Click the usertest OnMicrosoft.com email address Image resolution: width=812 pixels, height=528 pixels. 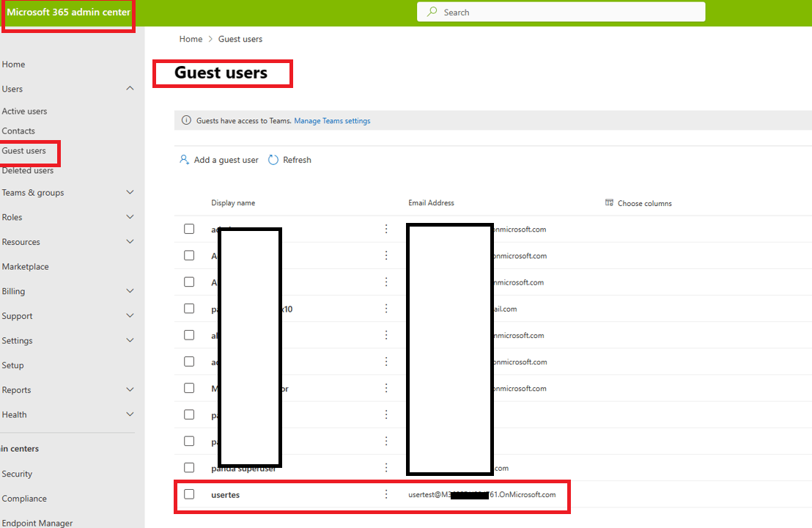pyautogui.click(x=481, y=494)
